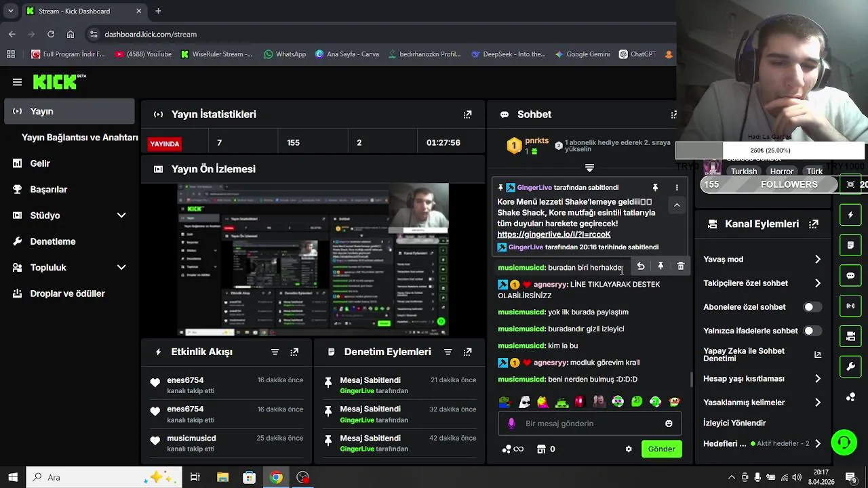Pop out the Denetim Eylemleri panel

[467, 352]
